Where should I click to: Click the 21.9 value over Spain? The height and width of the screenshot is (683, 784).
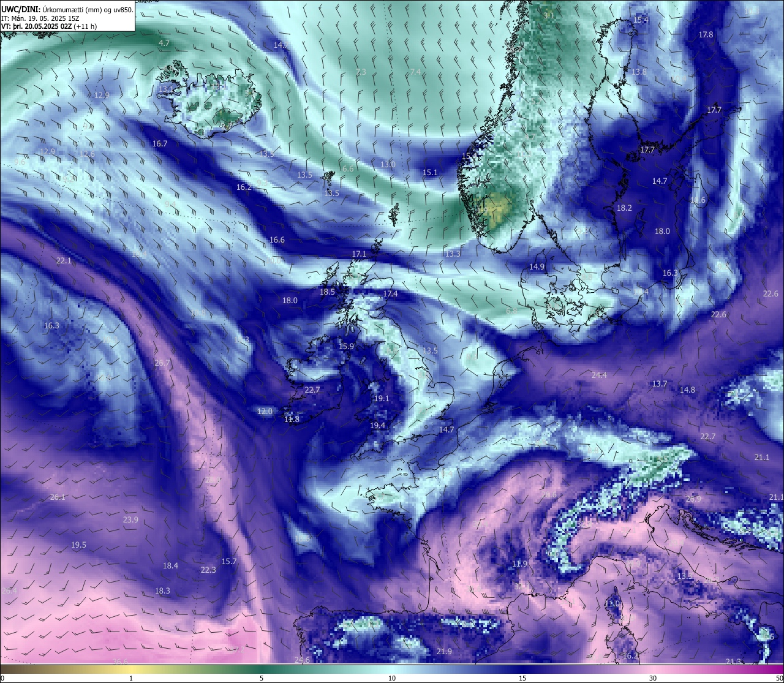click(x=444, y=652)
